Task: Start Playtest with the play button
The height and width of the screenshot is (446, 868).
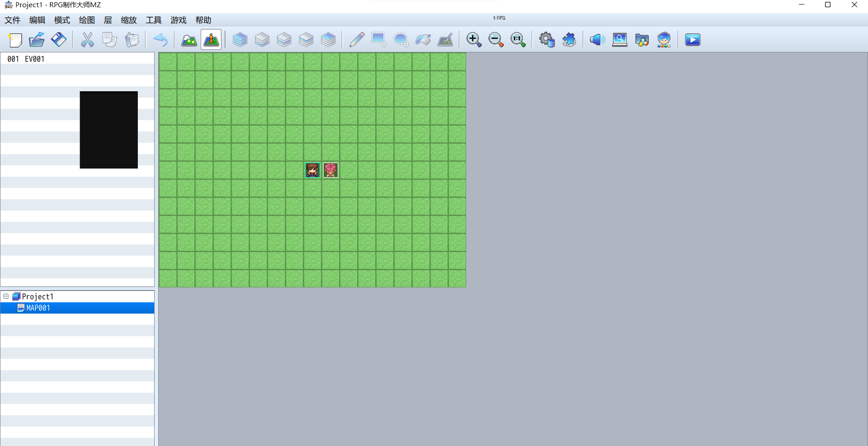Action: [693, 40]
